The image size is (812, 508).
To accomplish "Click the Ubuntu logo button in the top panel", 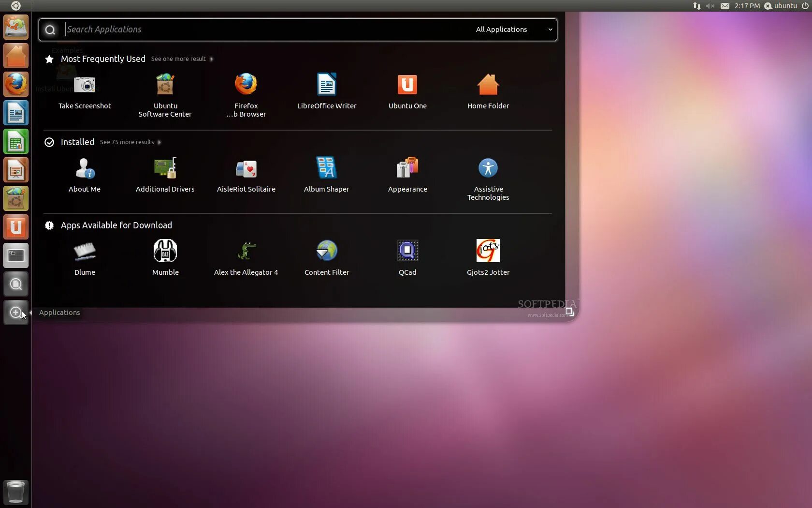I will tap(15, 6).
